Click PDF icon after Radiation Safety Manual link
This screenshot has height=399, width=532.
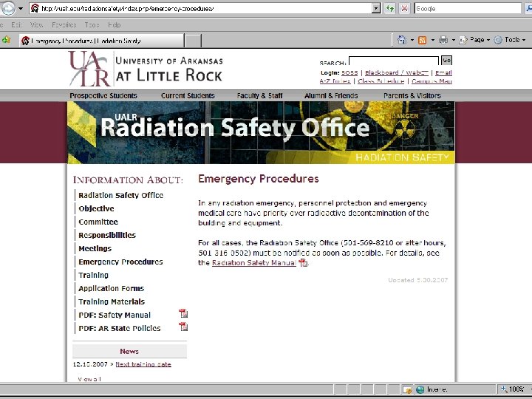click(x=303, y=262)
